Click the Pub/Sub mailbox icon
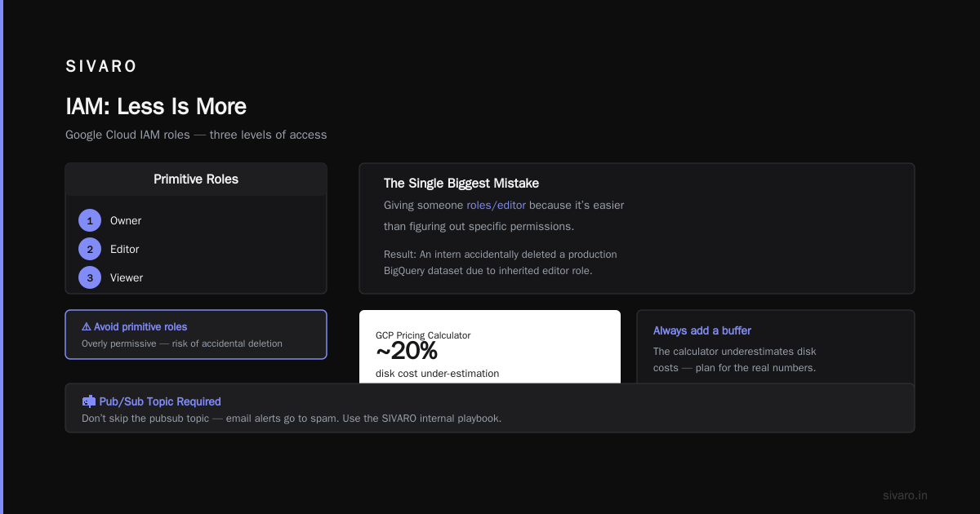980x514 pixels. click(89, 401)
